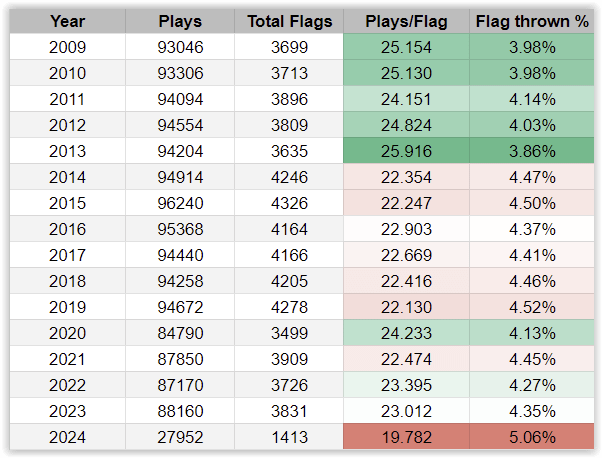Click the flag percent cell 4.03%
602x458 pixels.
coord(532,125)
